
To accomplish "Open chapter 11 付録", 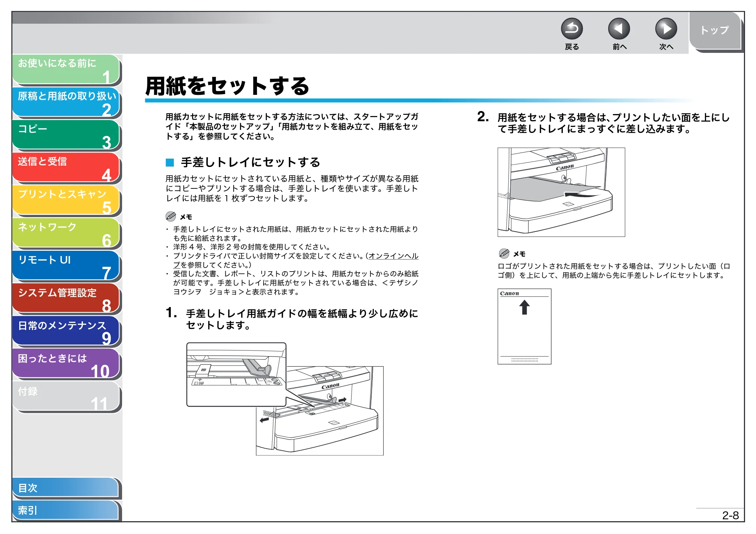I will pos(66,397).
